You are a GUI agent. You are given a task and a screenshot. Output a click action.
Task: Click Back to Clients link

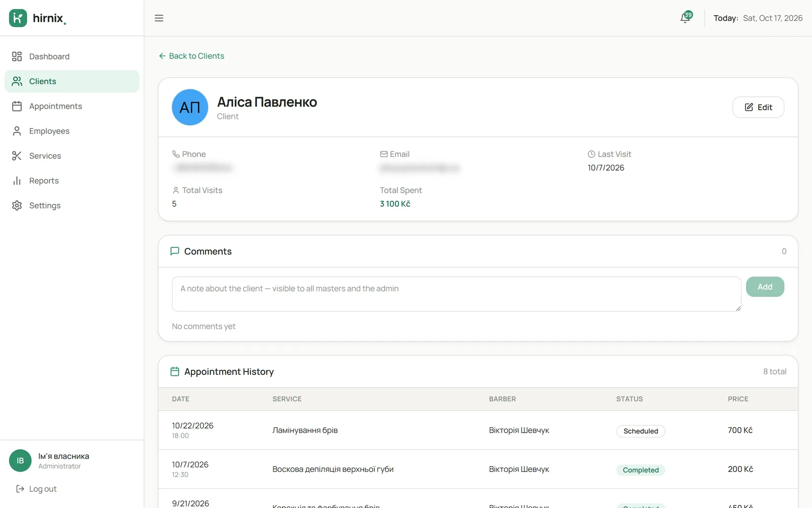[191, 56]
